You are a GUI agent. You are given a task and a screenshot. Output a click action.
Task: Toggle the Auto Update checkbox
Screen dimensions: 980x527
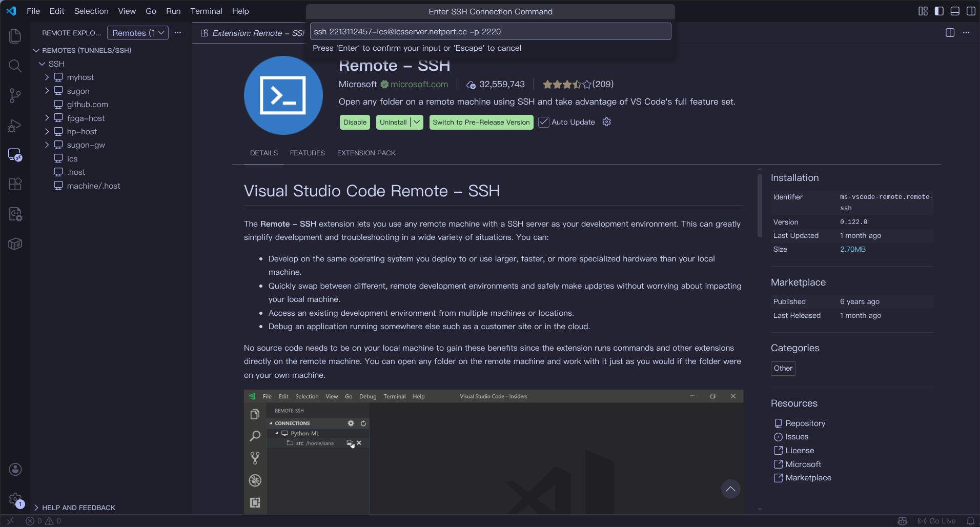[x=543, y=122]
